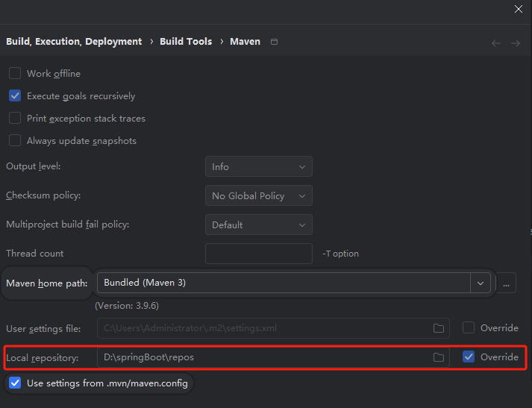Expand the Maven home path dropdown arrow
Viewport: 532px width, 408px height.
coord(481,283)
